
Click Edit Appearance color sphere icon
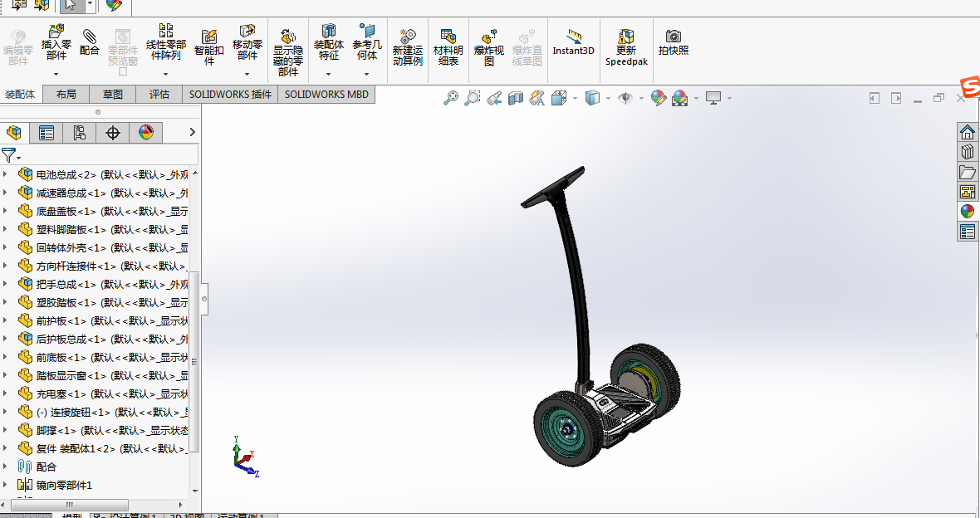(x=658, y=98)
